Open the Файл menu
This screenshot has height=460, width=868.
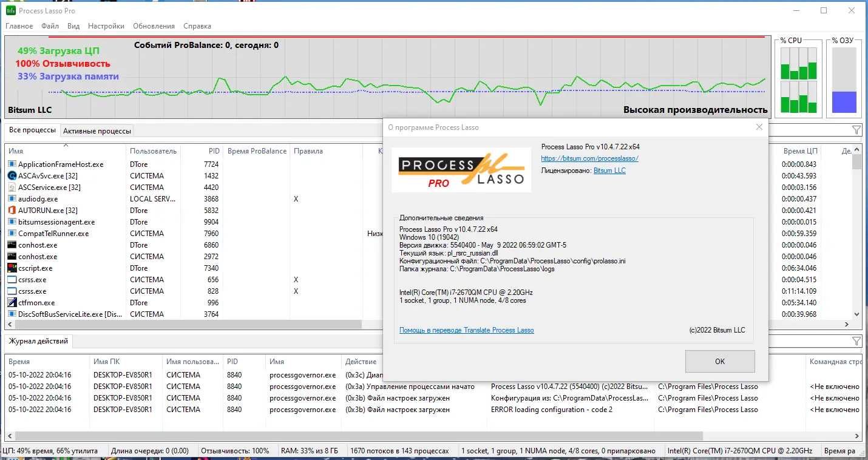tap(50, 26)
